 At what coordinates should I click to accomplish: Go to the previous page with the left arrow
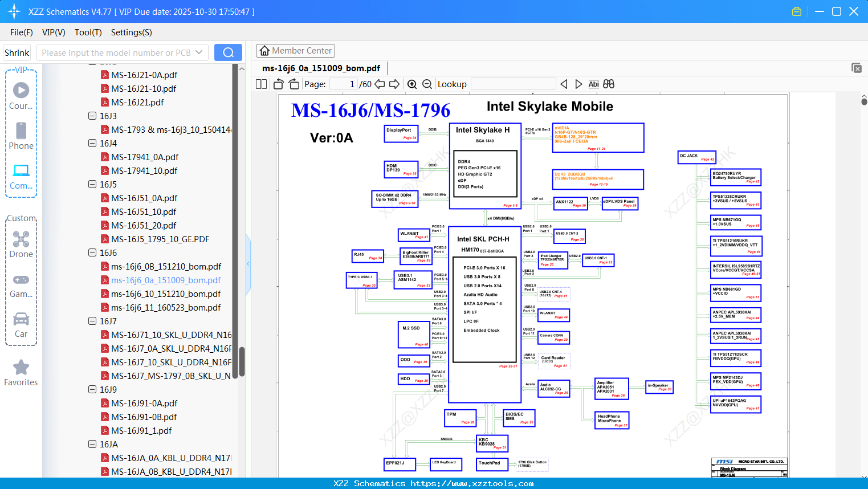click(x=380, y=84)
